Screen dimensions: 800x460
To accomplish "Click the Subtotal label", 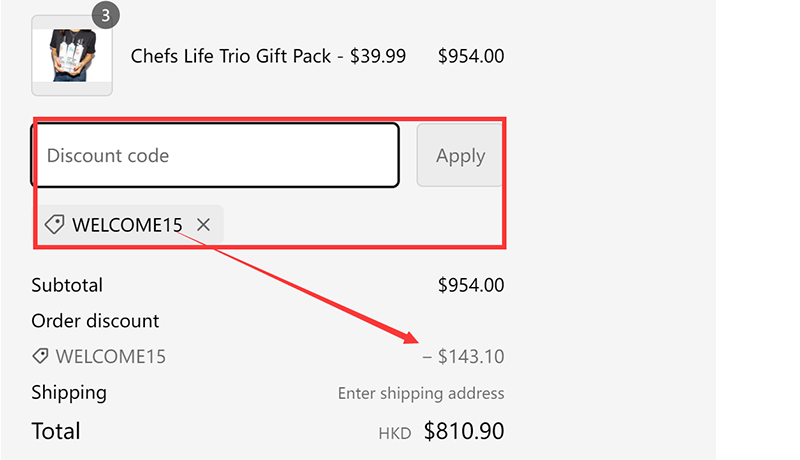I will [x=67, y=285].
